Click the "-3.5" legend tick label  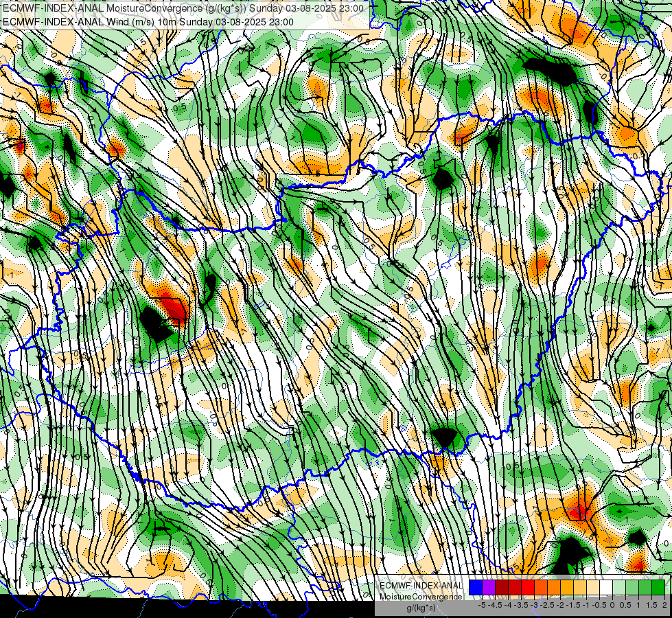pyautogui.click(x=521, y=605)
